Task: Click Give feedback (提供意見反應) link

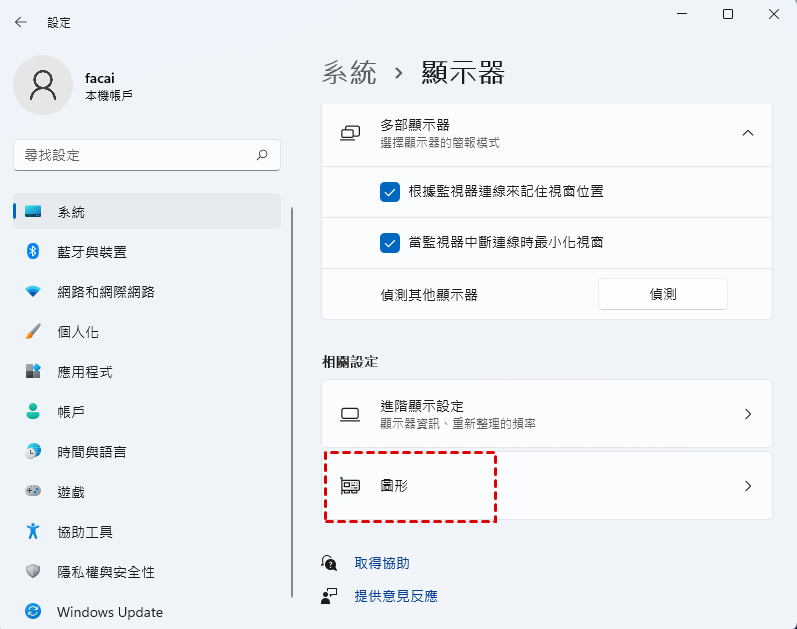Action: (x=396, y=596)
